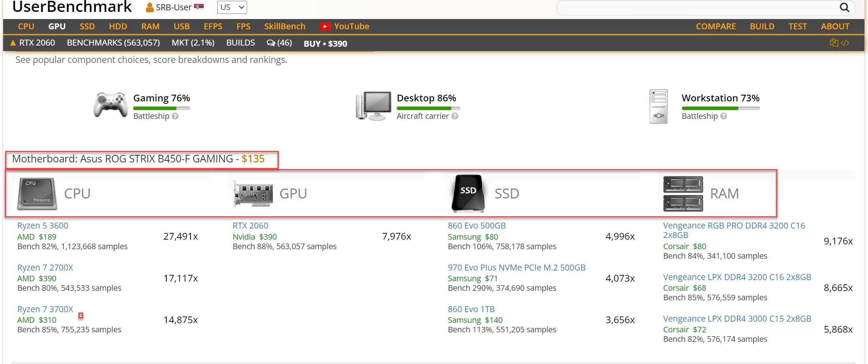868x364 pixels.
Task: Click the orange triangle beside RTX 2060
Action: tap(13, 43)
